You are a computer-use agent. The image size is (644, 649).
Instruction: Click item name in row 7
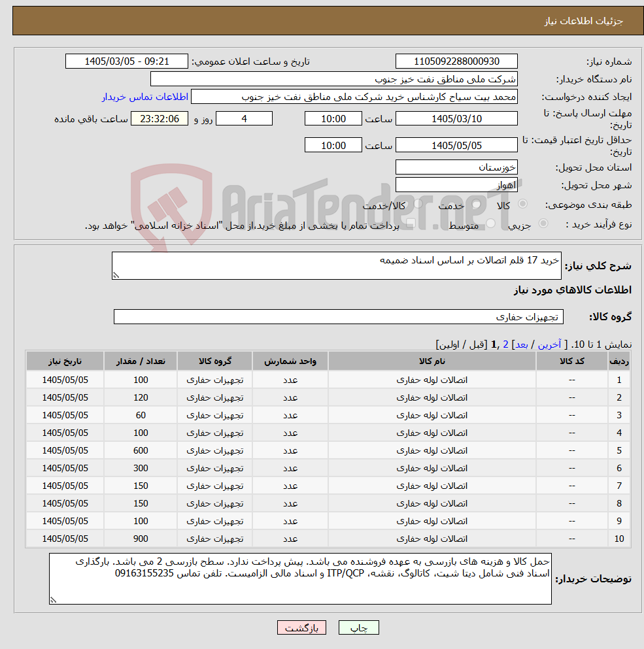pyautogui.click(x=432, y=486)
